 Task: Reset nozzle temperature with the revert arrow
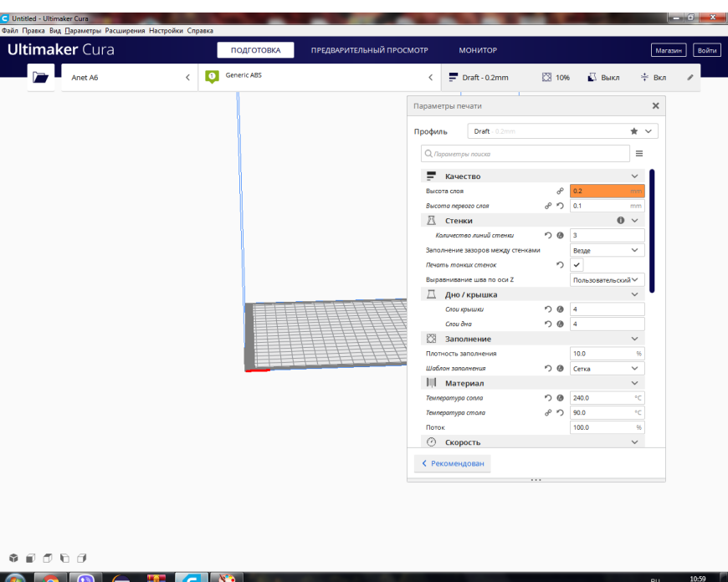(548, 398)
